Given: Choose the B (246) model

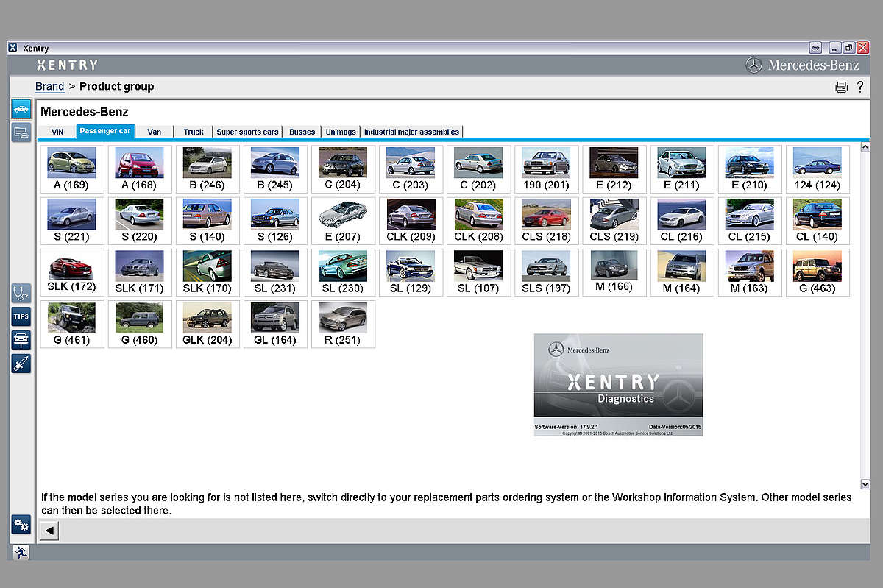Looking at the screenshot, I should [x=207, y=169].
